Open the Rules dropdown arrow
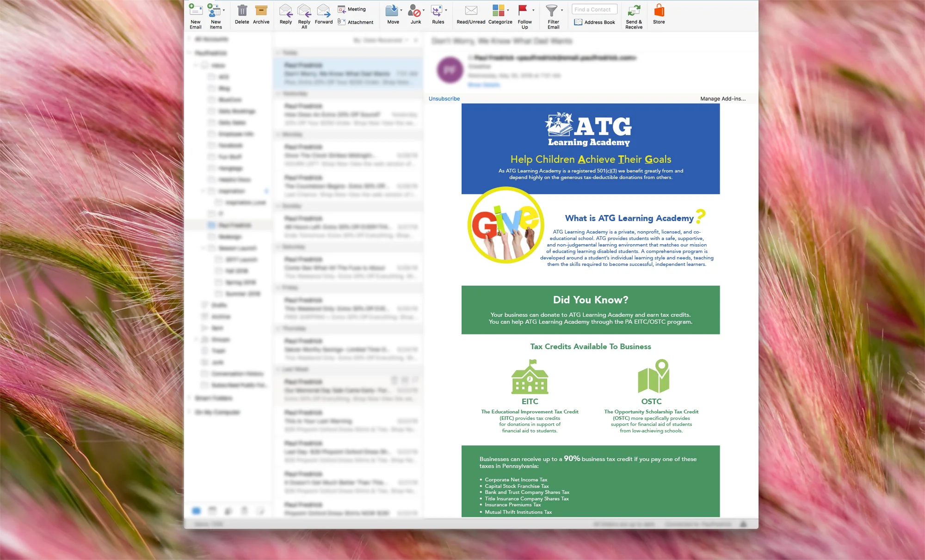This screenshot has height=560, width=925. pyautogui.click(x=446, y=10)
